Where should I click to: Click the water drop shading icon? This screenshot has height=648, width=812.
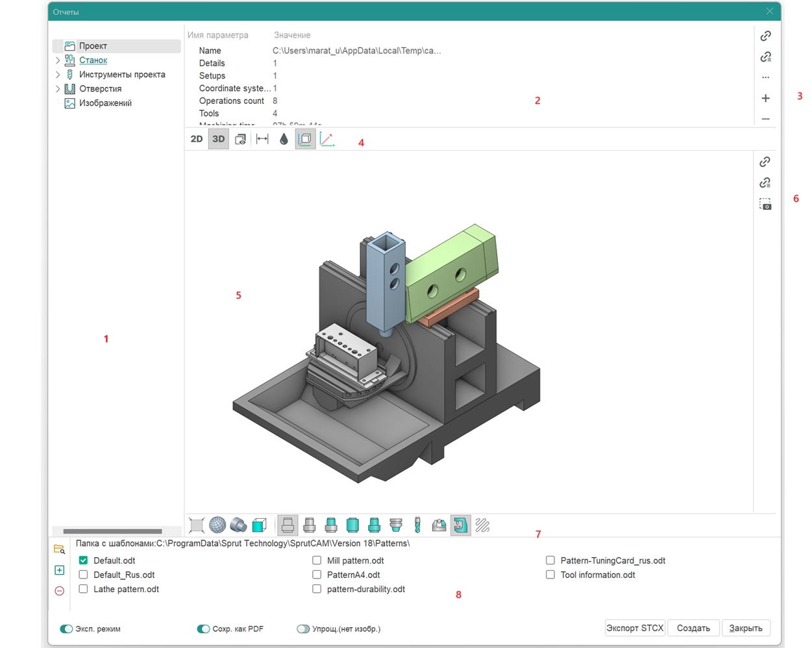[x=284, y=139]
